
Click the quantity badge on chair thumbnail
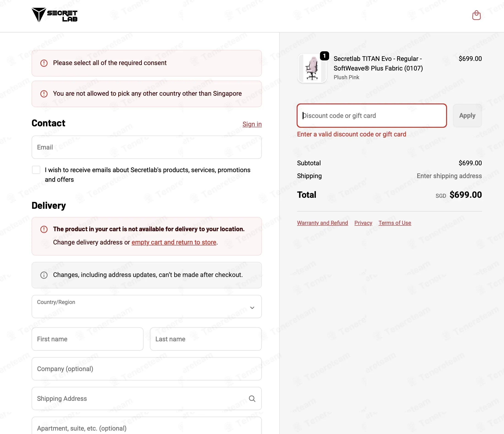click(x=324, y=56)
